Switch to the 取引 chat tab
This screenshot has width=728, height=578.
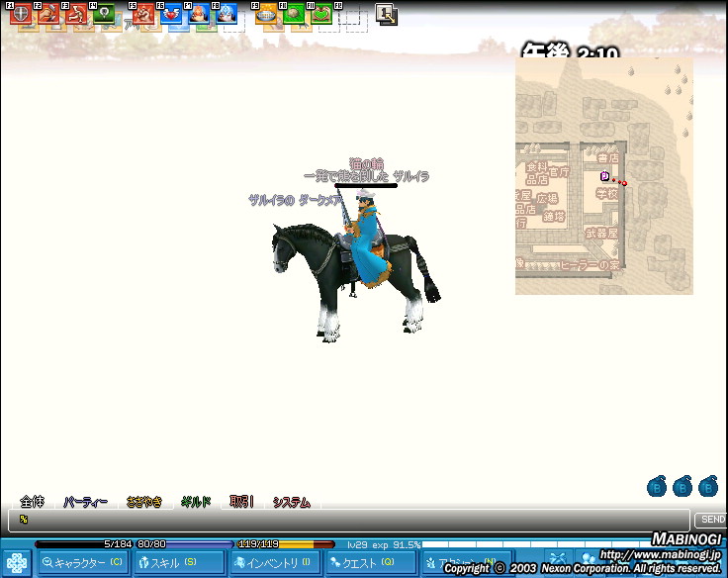241,502
